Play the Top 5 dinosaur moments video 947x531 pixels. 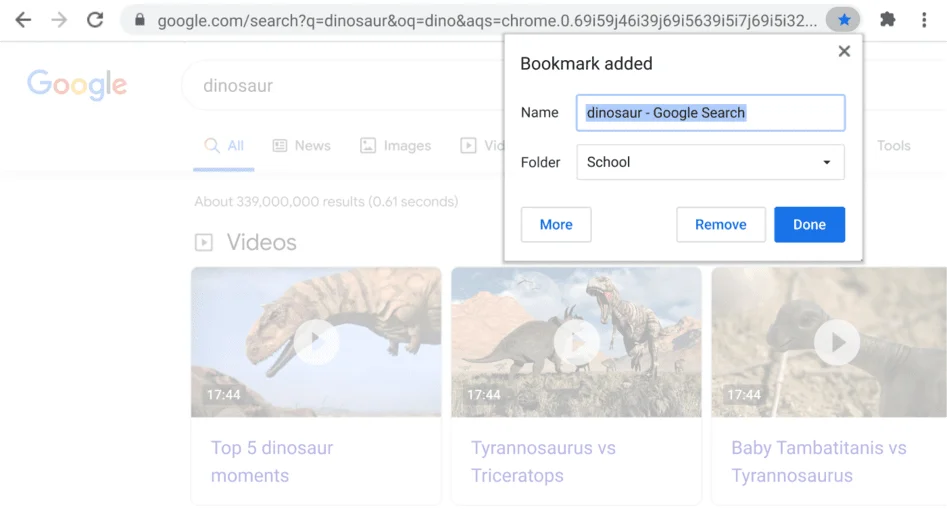tap(316, 342)
